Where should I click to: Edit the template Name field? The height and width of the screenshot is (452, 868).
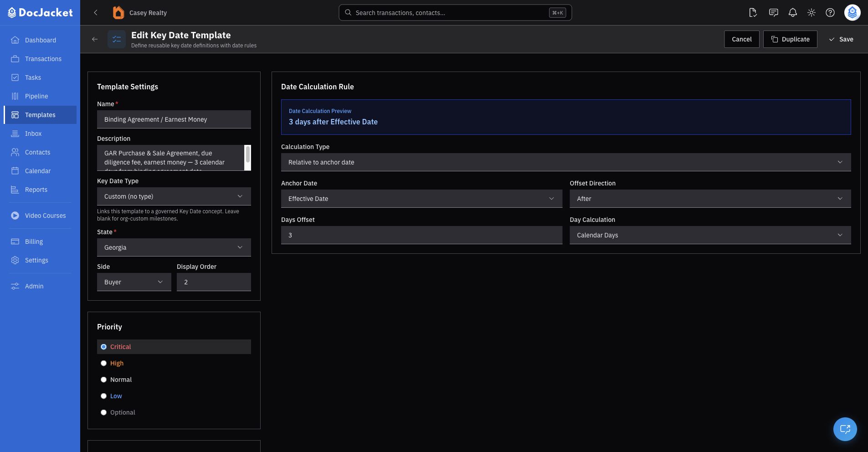pyautogui.click(x=174, y=119)
